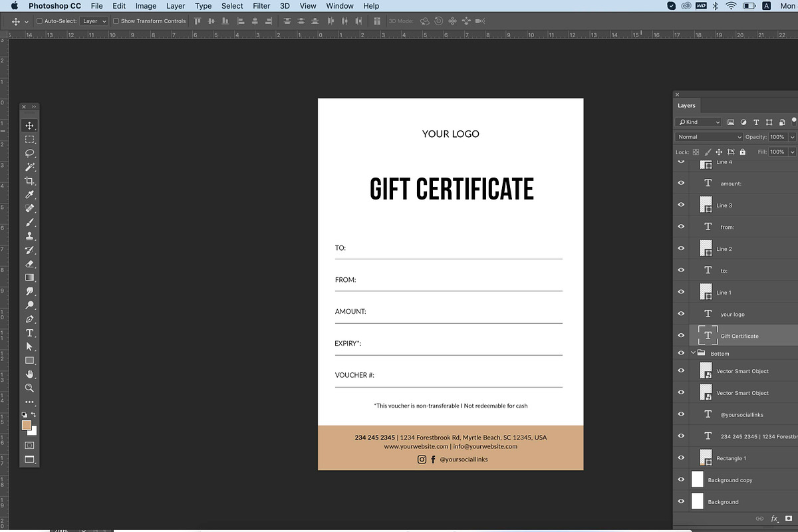The width and height of the screenshot is (798, 532).
Task: Select the Smudge tool
Action: tap(29, 291)
